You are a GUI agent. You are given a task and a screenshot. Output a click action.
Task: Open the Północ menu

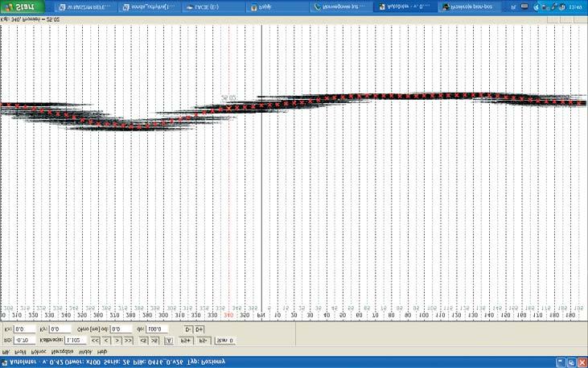39,352
